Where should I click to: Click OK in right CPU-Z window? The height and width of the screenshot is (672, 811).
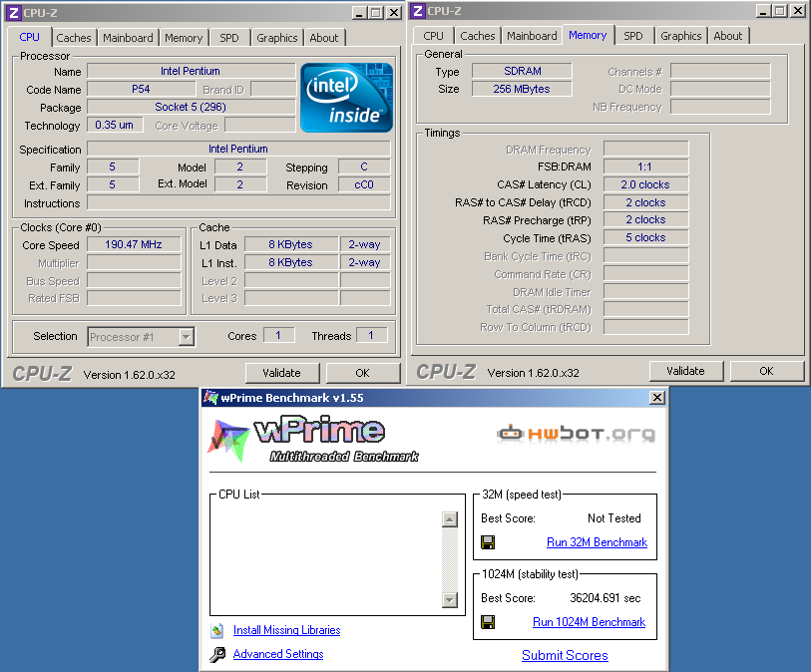(x=766, y=371)
